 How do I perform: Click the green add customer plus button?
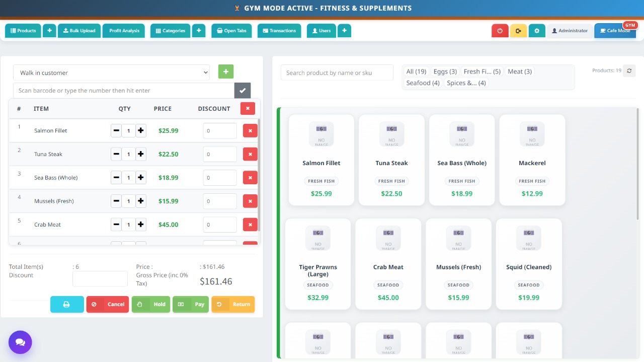(x=226, y=72)
